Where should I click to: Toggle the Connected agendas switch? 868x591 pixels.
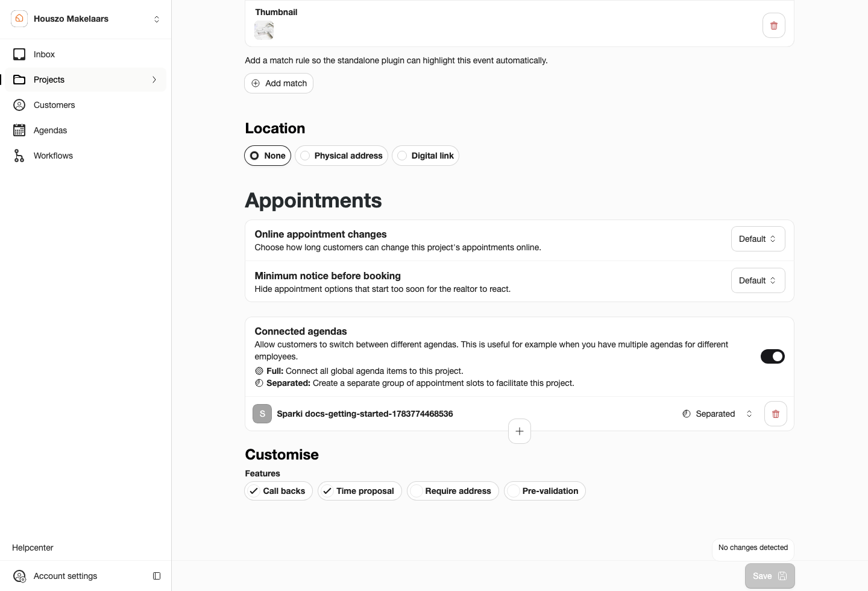pos(773,356)
